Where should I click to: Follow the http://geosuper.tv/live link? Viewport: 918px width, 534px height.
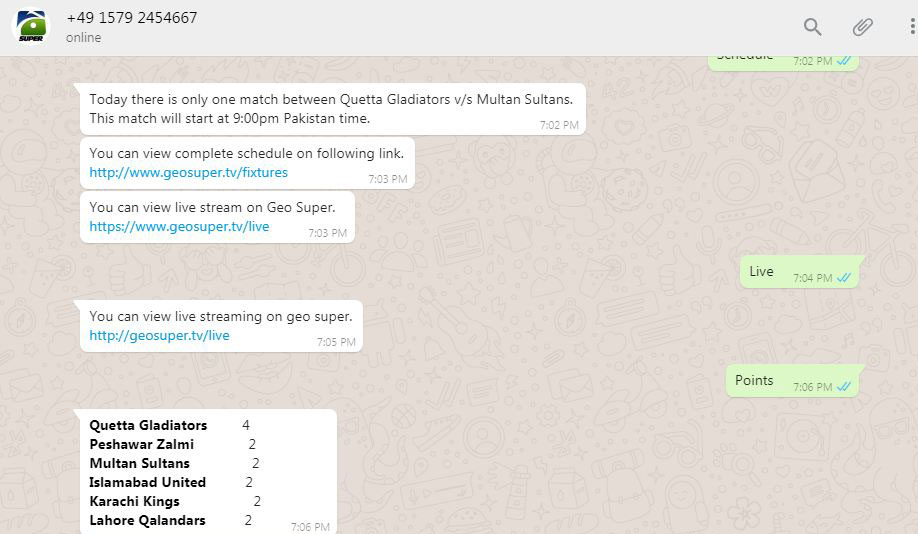coord(159,335)
